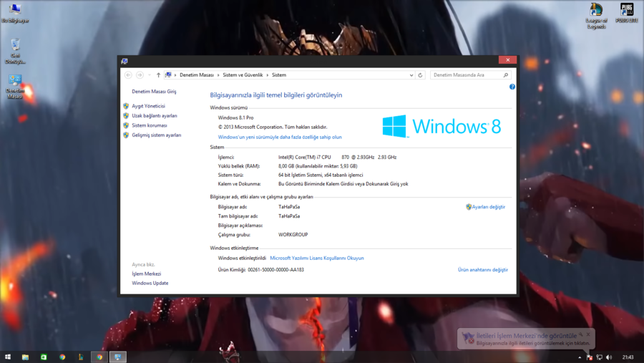Open the recent locations dropdown arrow
Image resolution: width=644 pixels, height=363 pixels.
pyautogui.click(x=149, y=75)
